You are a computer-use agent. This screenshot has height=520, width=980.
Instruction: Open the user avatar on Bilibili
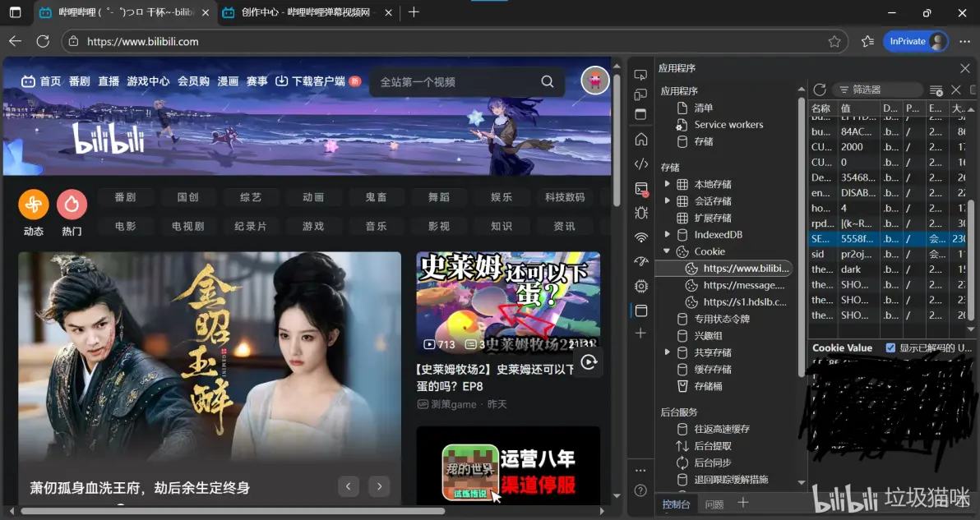(595, 81)
